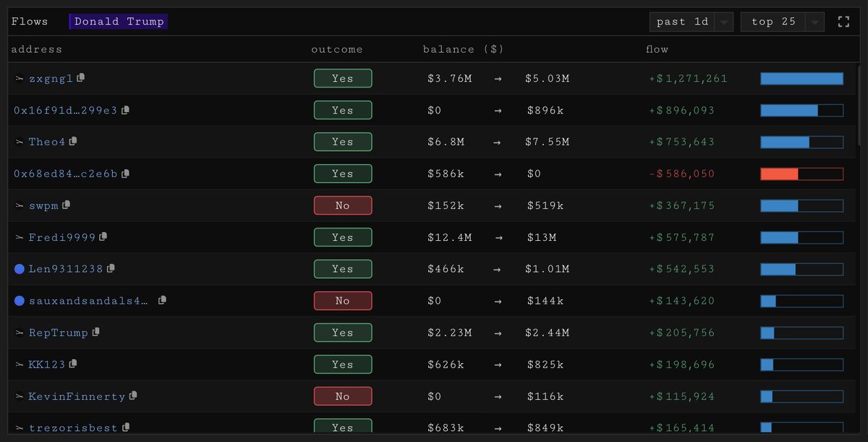Click the No outcome badge for swpm
The image size is (868, 442).
pyautogui.click(x=343, y=205)
